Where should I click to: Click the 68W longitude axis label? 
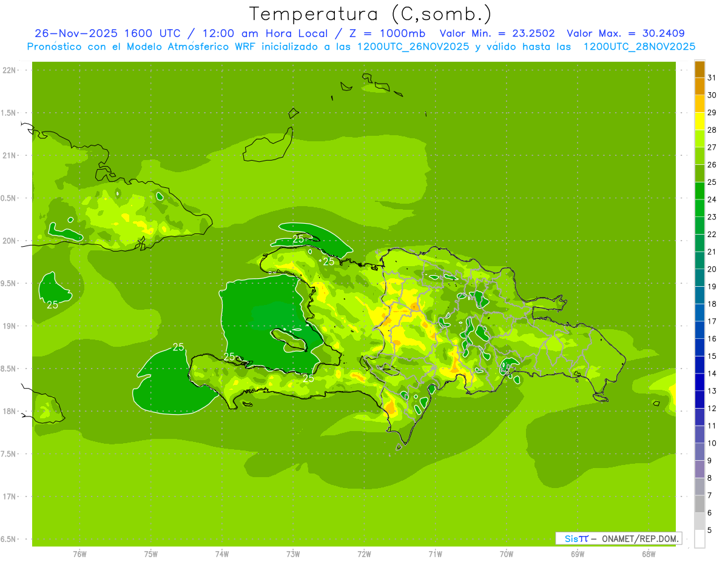click(x=648, y=554)
